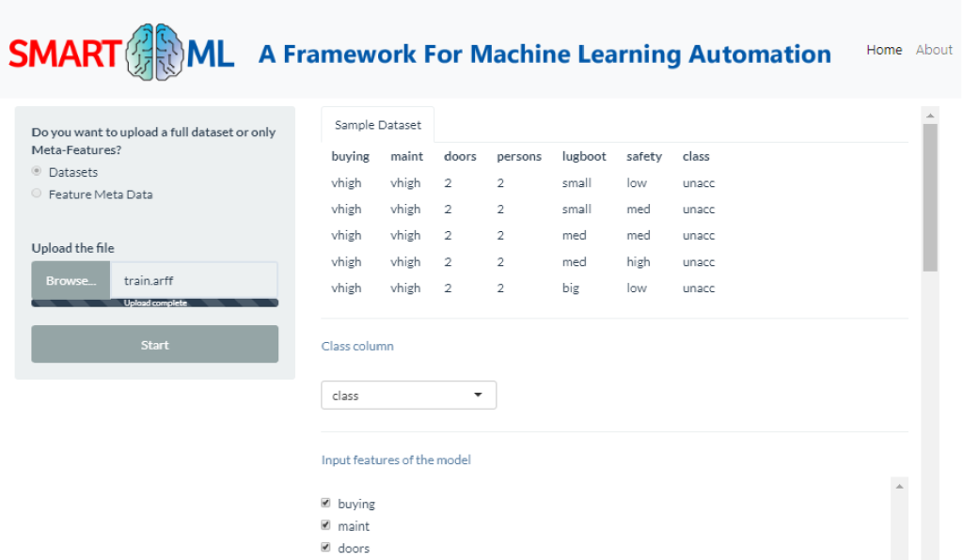Click the Upload complete progress bar
The width and height of the screenshot is (963, 560).
click(x=155, y=303)
